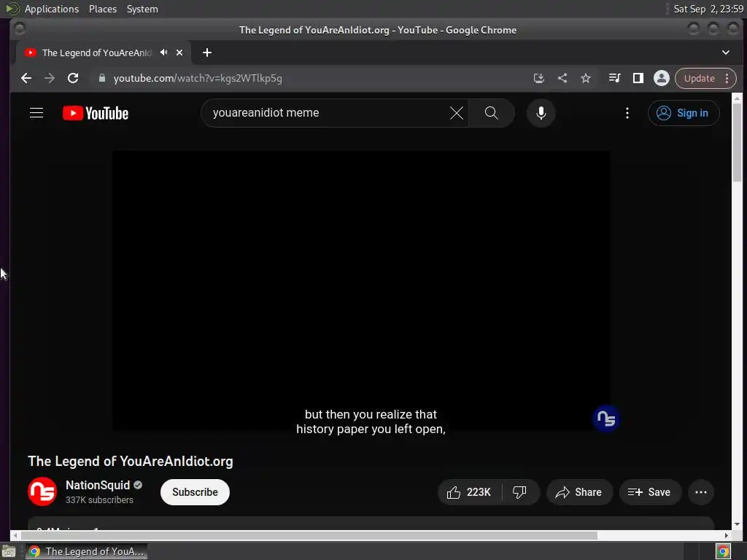Screen dimensions: 747x560
Task: Click the right arrow of horizontal scrollbar
Action: pos(727,536)
